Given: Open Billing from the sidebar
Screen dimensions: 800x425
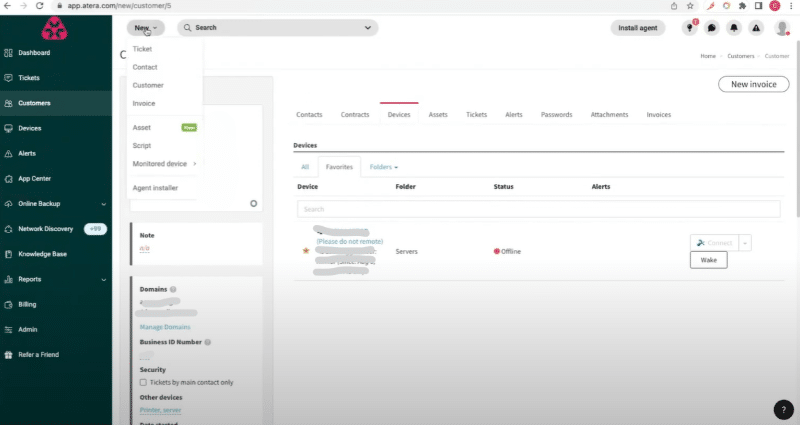Looking at the screenshot, I should [x=27, y=304].
